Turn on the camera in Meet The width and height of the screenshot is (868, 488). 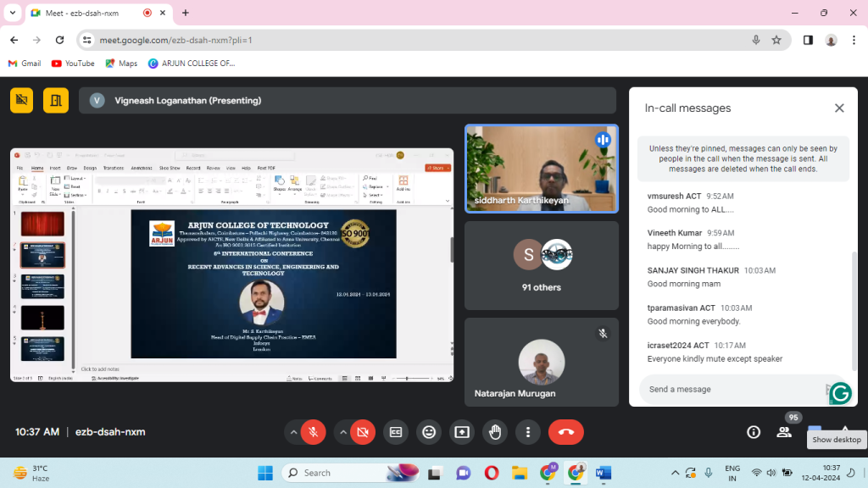click(363, 432)
